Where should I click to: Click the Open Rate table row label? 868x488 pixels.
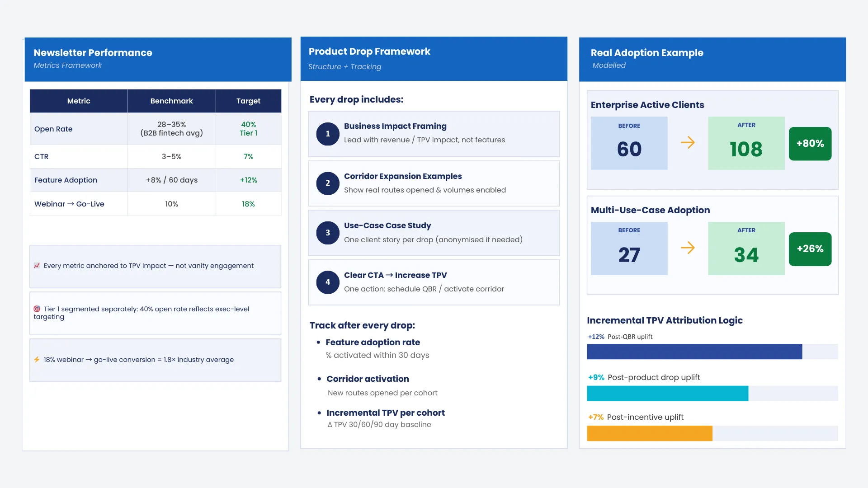click(53, 129)
